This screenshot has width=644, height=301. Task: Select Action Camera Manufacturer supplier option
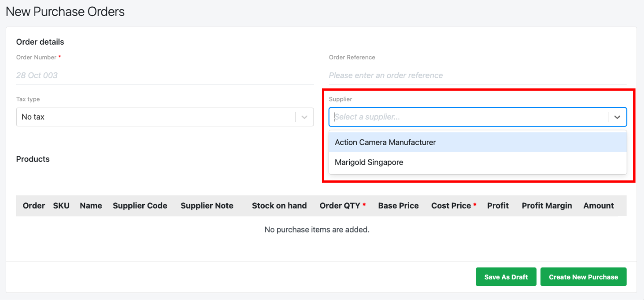[x=478, y=142]
